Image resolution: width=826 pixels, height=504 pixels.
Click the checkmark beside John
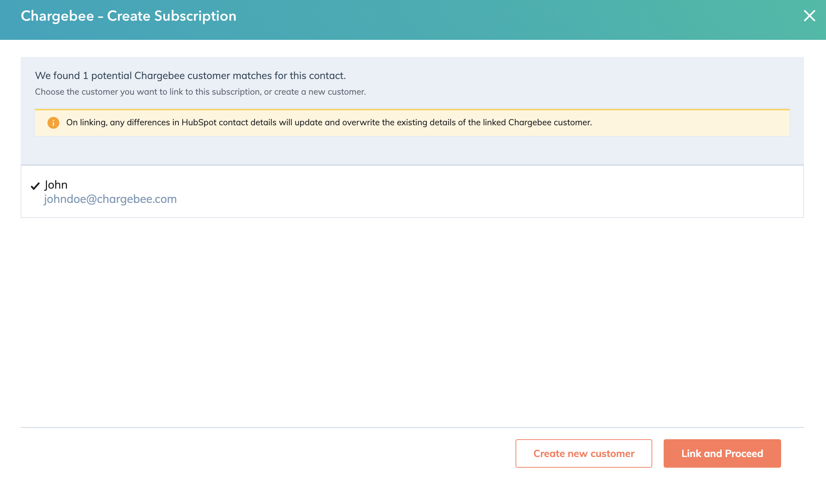[x=35, y=186]
